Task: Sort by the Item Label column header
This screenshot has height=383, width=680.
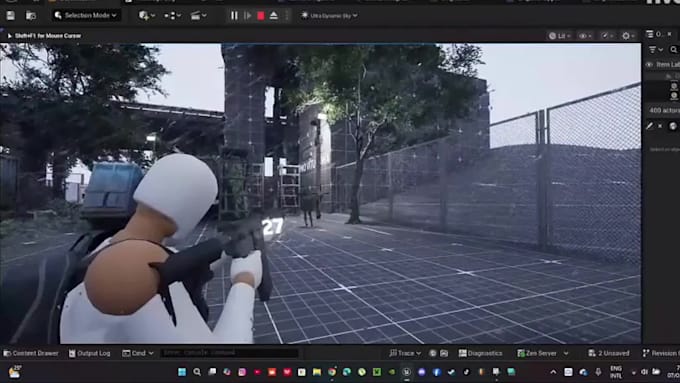Action: coord(667,65)
